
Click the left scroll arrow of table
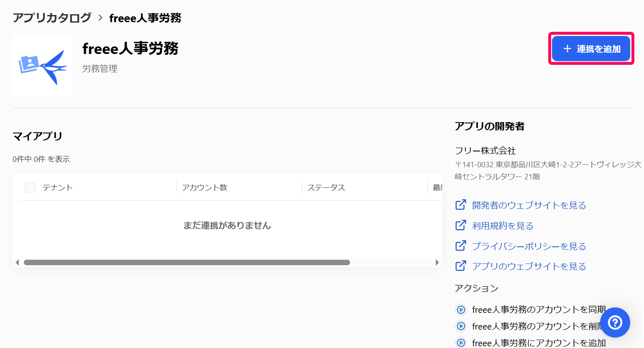tap(17, 262)
